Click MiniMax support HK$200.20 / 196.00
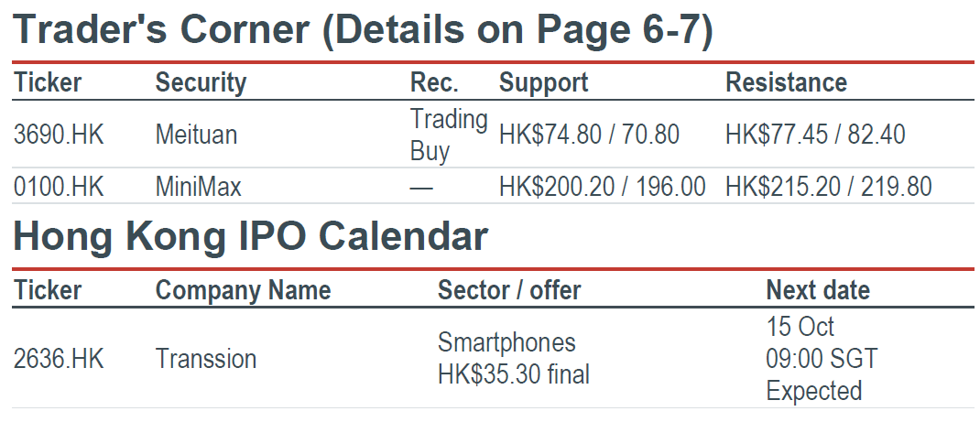This screenshot has width=980, height=422. tap(603, 187)
